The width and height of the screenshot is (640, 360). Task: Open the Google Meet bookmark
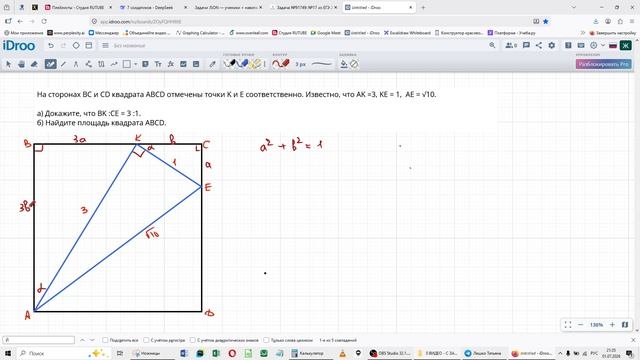(x=325, y=33)
